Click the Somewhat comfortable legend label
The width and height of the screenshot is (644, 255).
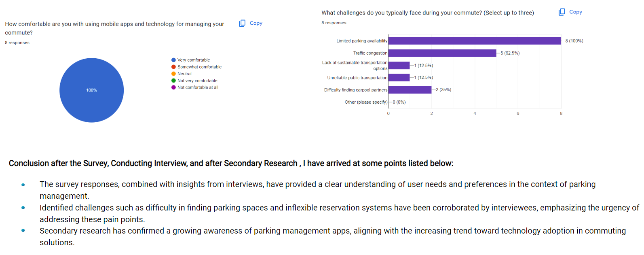pos(199,67)
